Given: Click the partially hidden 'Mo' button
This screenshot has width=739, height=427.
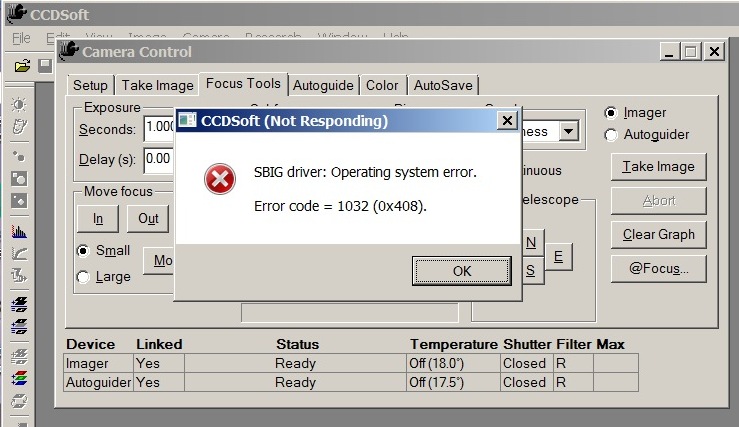Looking at the screenshot, I should [159, 261].
